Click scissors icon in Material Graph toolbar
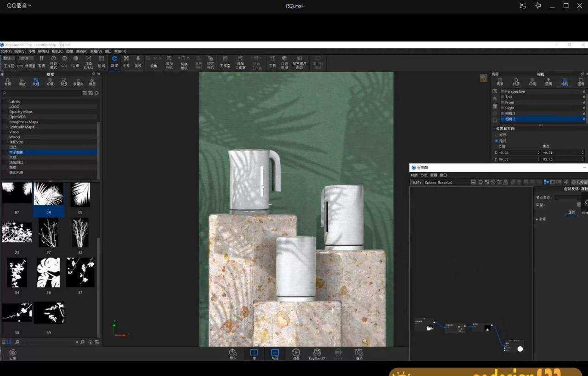This screenshot has height=376, width=588. tap(566, 182)
